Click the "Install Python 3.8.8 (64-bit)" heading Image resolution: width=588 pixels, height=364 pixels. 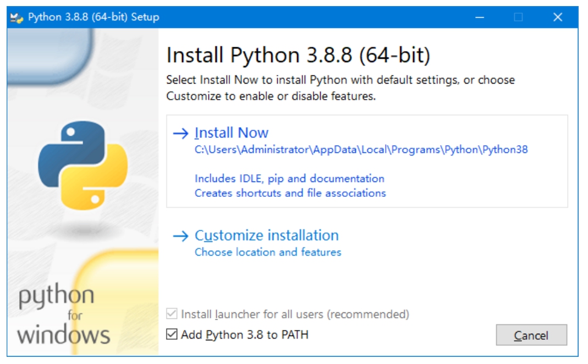(x=298, y=56)
